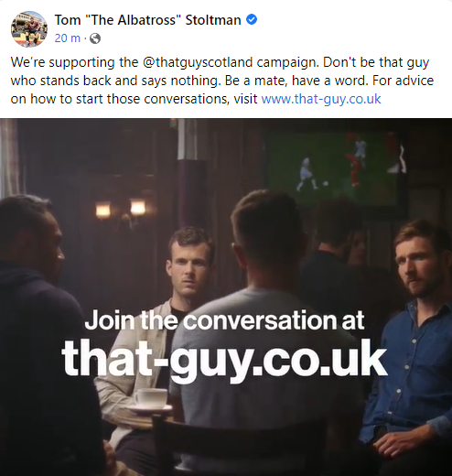
Task: Click the post text starting "We're supporting"
Action: (x=222, y=81)
